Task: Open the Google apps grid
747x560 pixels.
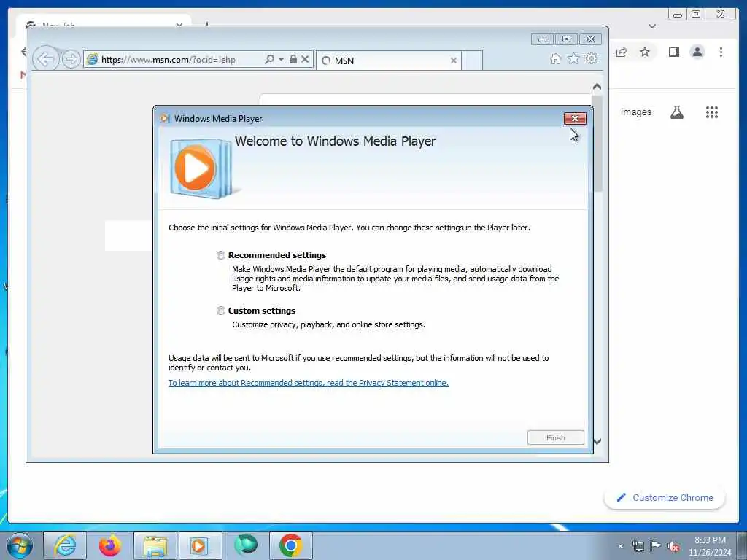Action: point(712,112)
